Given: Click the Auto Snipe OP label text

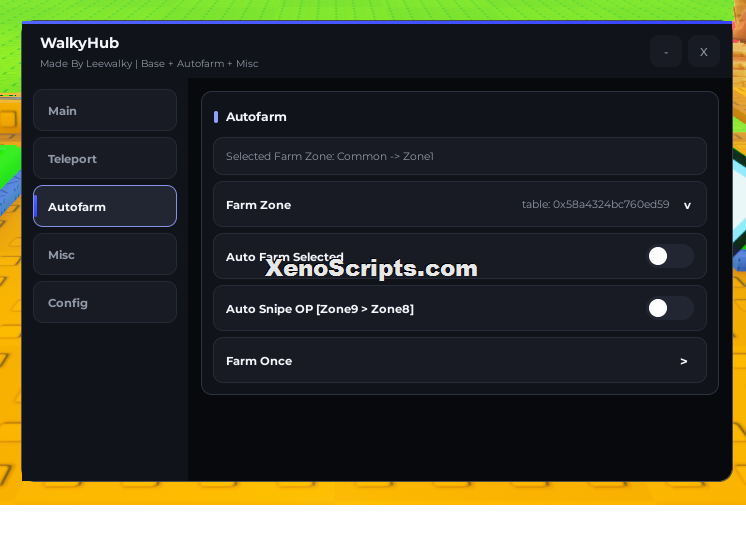Looking at the screenshot, I should (x=320, y=309).
